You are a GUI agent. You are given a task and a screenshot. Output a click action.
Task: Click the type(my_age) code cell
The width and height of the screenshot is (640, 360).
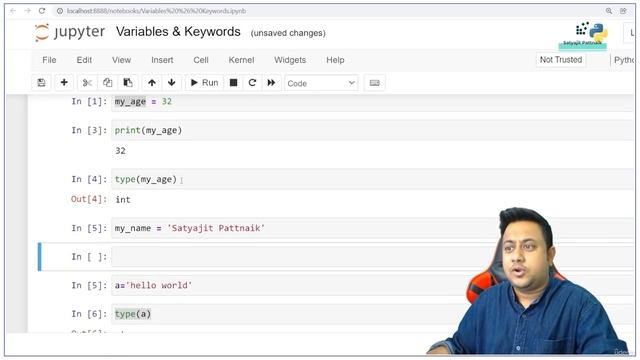pos(372,179)
